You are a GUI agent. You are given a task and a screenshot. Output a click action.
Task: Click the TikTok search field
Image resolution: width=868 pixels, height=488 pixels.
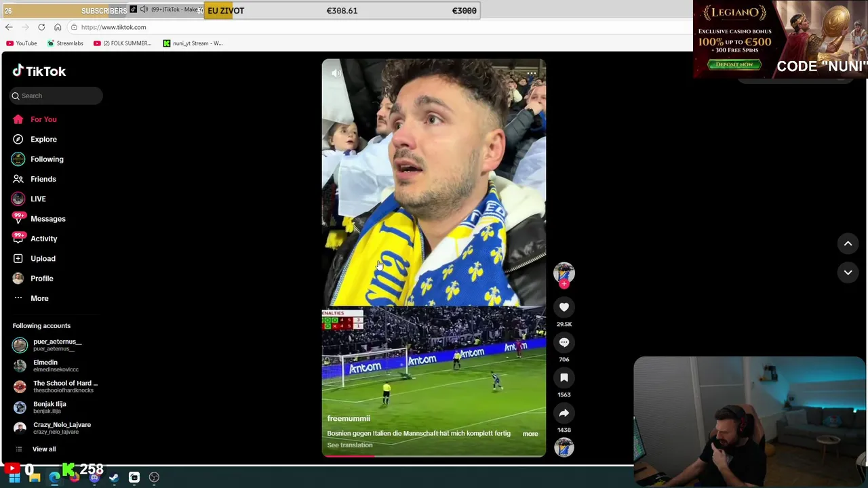56,96
